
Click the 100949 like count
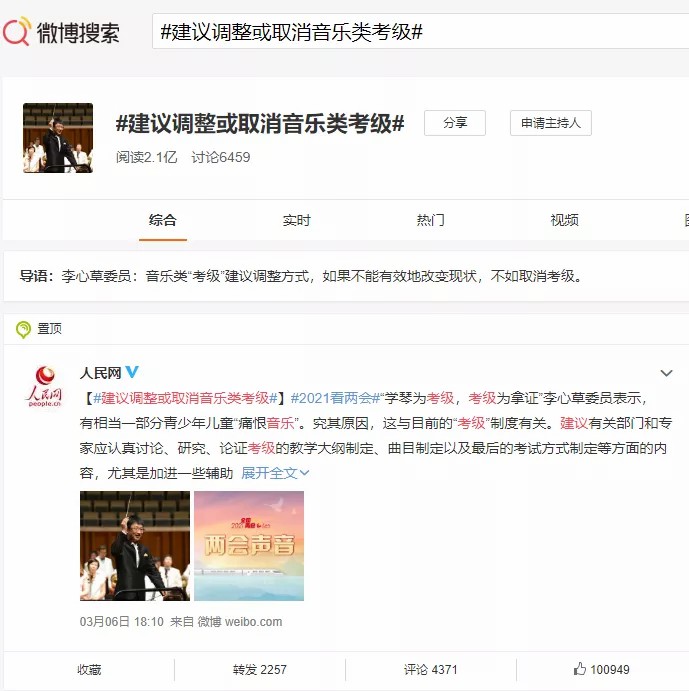(x=610, y=670)
